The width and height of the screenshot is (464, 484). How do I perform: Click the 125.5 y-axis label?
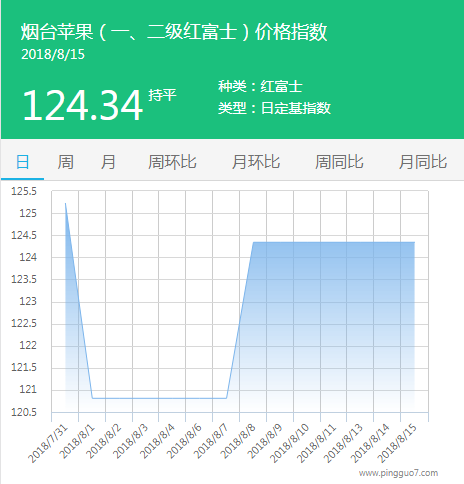(x=24, y=191)
